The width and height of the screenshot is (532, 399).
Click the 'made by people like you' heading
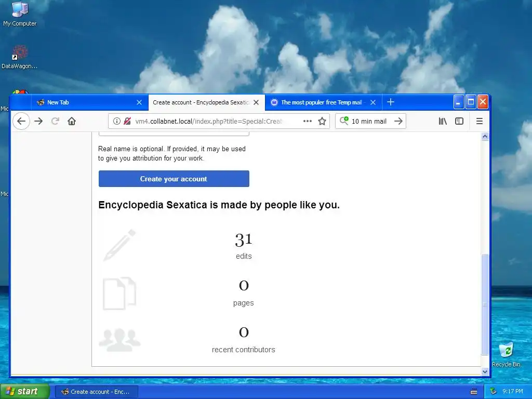tap(219, 205)
